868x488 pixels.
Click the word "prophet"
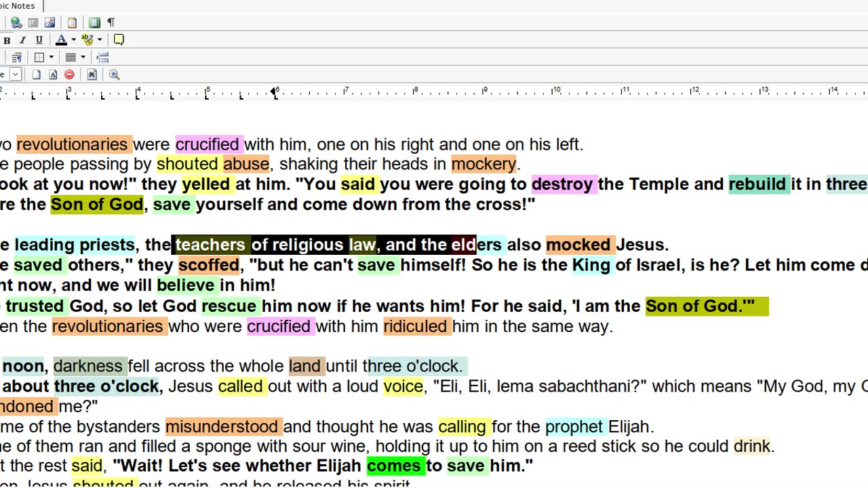click(574, 426)
